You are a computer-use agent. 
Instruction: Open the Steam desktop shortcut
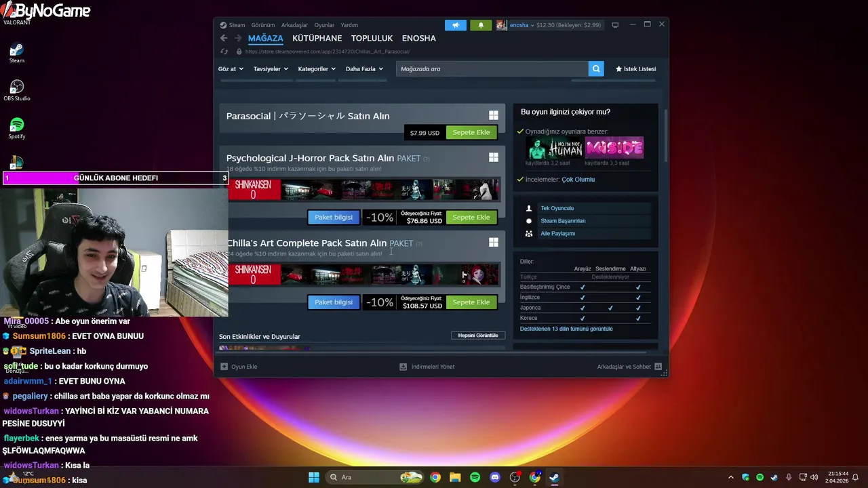pyautogui.click(x=17, y=53)
